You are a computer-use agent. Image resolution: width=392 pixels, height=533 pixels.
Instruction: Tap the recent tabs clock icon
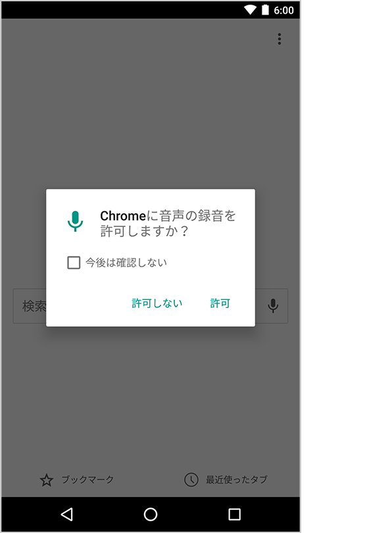[x=191, y=480]
